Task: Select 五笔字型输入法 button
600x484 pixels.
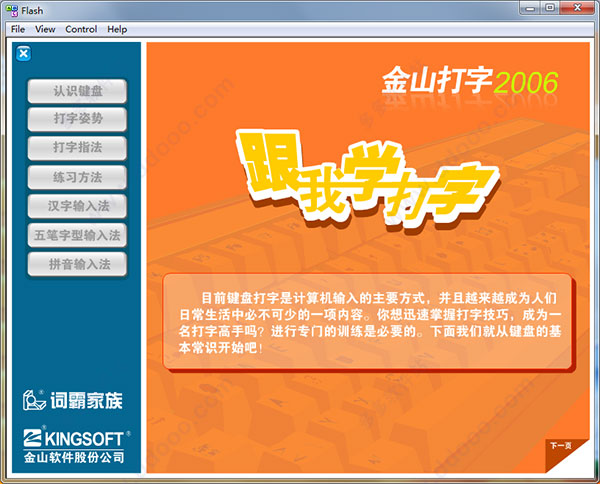Action: tap(77, 235)
